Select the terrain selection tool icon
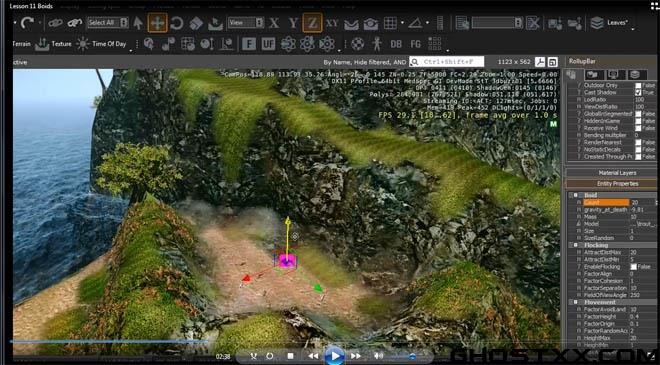The image size is (660, 365). (215, 23)
